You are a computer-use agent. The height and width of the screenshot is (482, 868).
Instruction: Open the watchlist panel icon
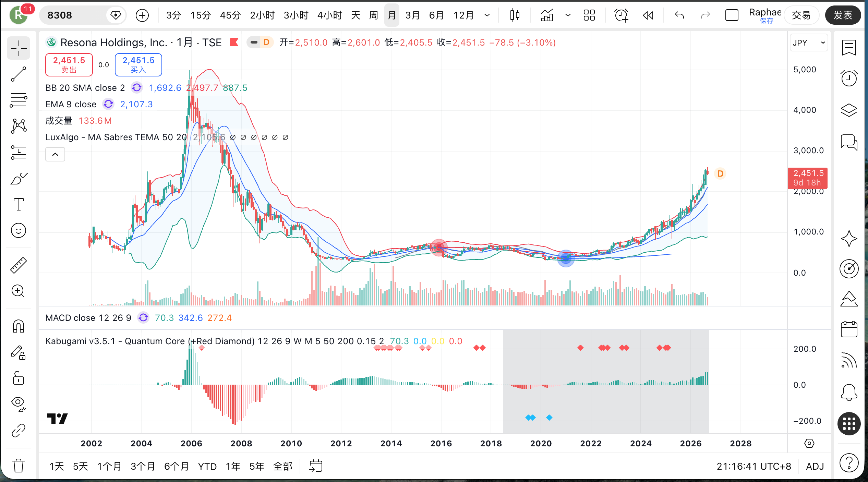pos(849,47)
